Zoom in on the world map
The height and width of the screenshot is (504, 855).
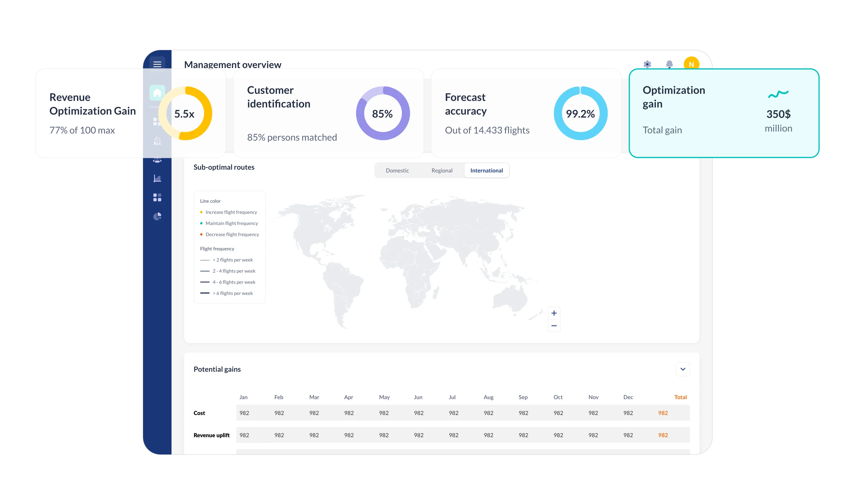coord(554,313)
